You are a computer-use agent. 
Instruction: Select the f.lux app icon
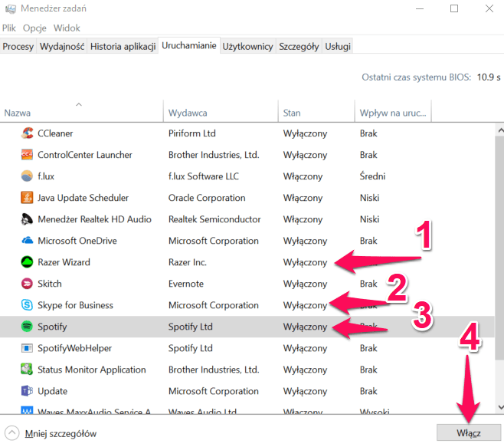point(28,176)
